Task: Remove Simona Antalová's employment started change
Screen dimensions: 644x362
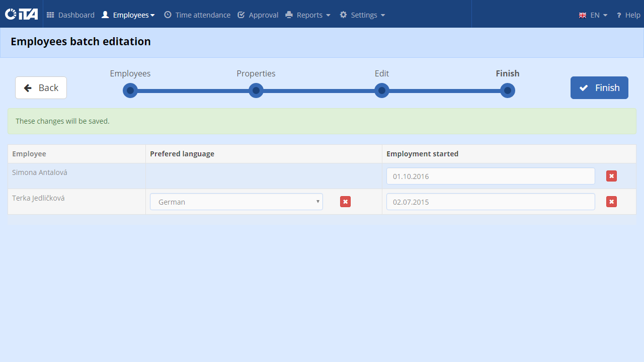Action: tap(611, 176)
